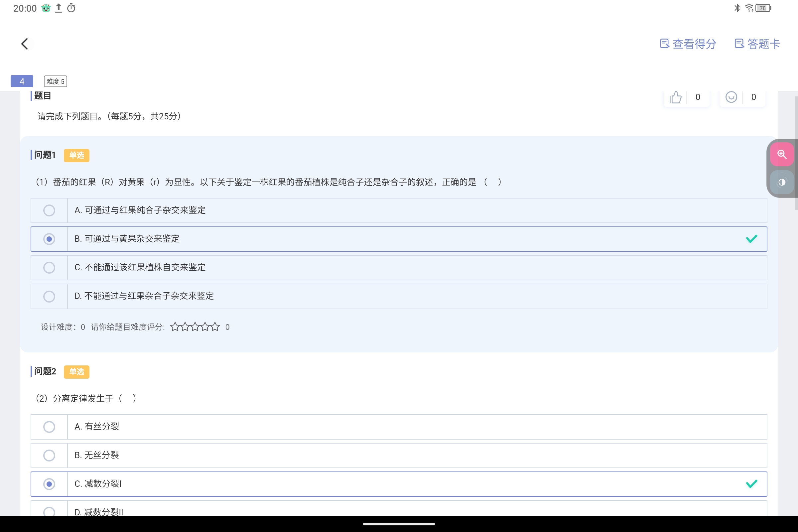The image size is (798, 532).
Task: Open the 答题卡 answer sheet
Action: tap(757, 44)
